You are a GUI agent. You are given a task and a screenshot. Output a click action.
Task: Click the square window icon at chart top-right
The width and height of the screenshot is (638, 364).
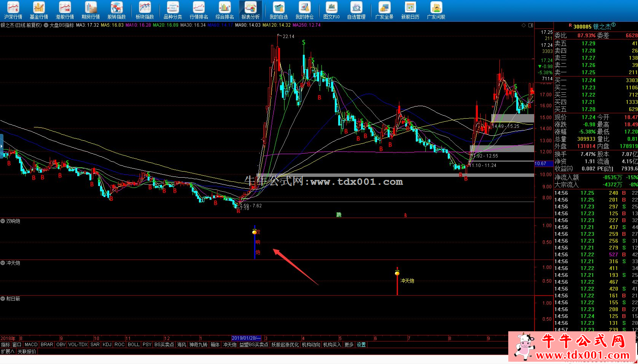531,25
